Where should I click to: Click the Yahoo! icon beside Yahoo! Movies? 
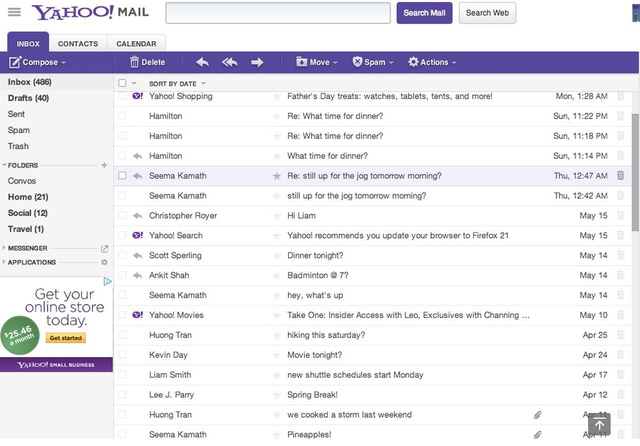point(138,315)
